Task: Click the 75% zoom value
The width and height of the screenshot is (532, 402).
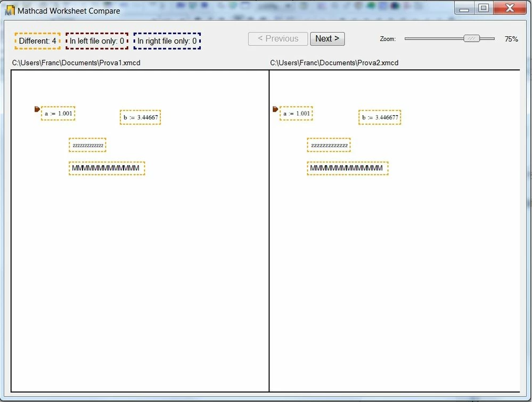Action: (x=511, y=39)
